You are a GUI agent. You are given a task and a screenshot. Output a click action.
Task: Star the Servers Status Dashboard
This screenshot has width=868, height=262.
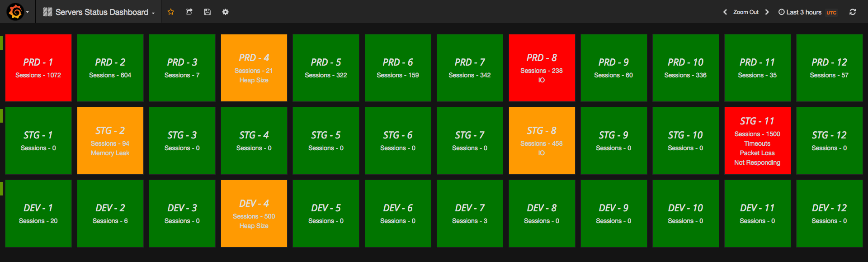pyautogui.click(x=170, y=12)
